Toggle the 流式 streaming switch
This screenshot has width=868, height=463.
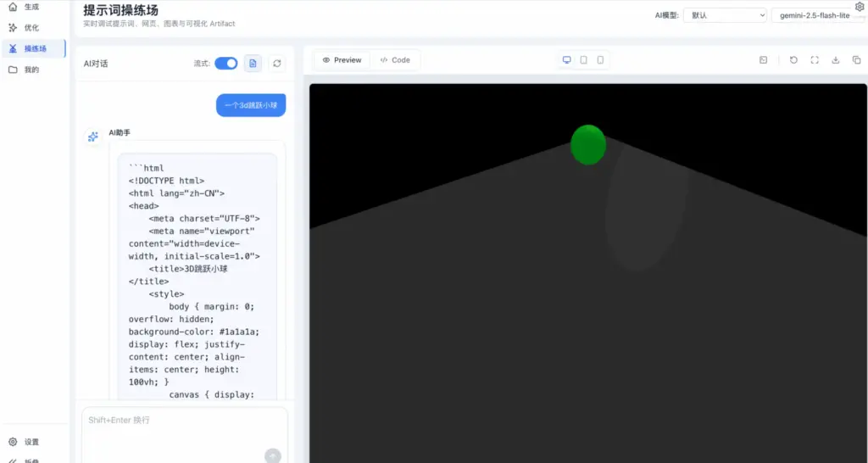click(x=225, y=64)
